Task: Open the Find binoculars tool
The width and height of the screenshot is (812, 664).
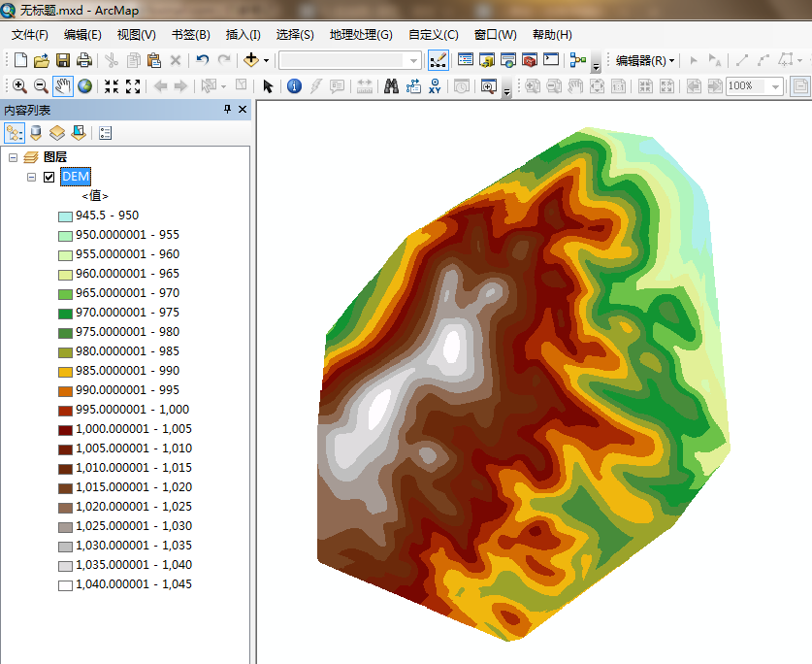Action: tap(391, 86)
